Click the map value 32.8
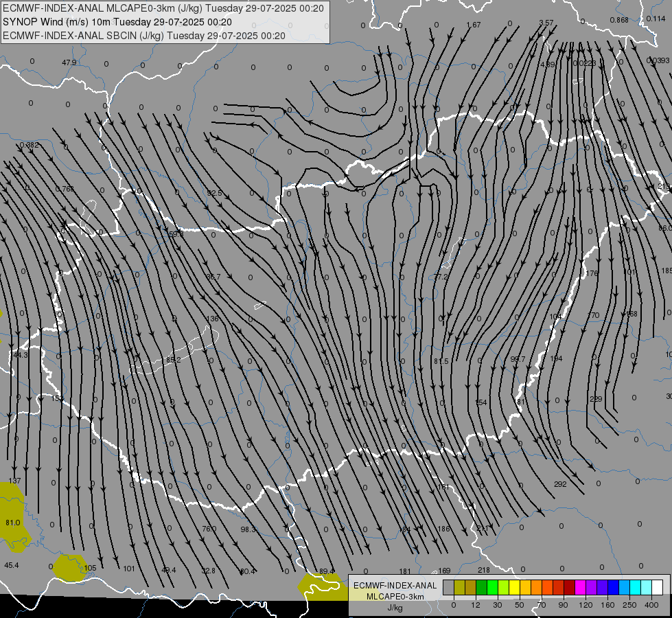This screenshot has height=618, width=672. [208, 571]
